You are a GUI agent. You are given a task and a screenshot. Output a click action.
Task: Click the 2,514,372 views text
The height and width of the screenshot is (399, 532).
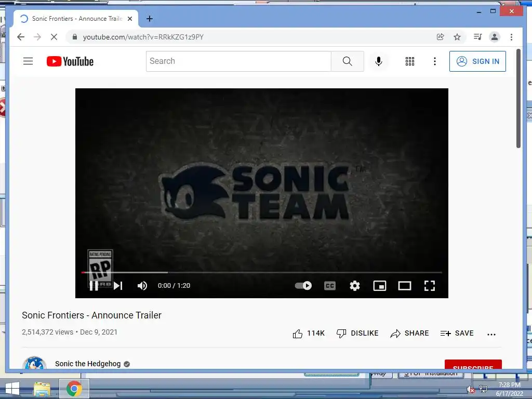(47, 332)
